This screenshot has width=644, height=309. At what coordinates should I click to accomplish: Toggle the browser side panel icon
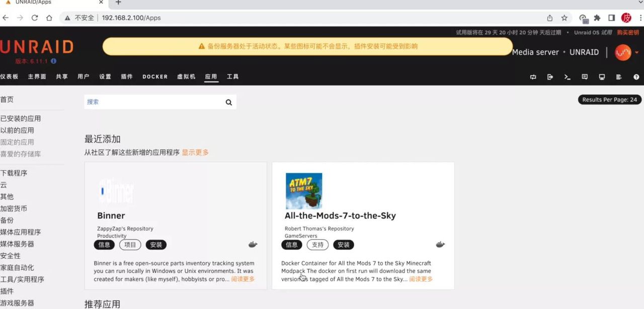pyautogui.click(x=612, y=18)
